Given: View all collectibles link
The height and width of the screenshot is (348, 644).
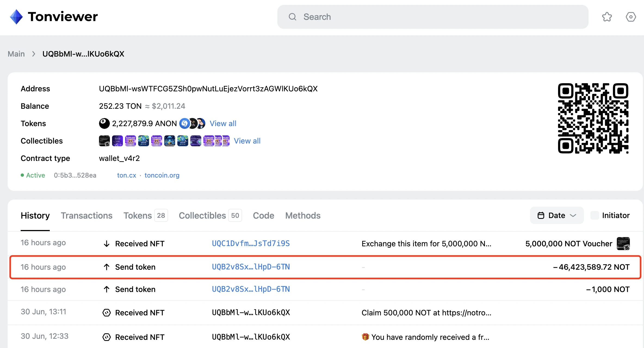Looking at the screenshot, I should click(x=247, y=141).
